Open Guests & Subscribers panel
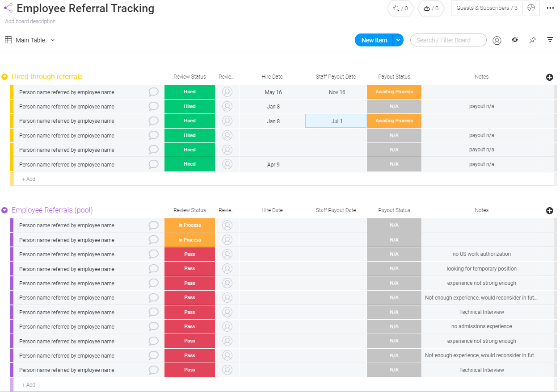 [486, 8]
